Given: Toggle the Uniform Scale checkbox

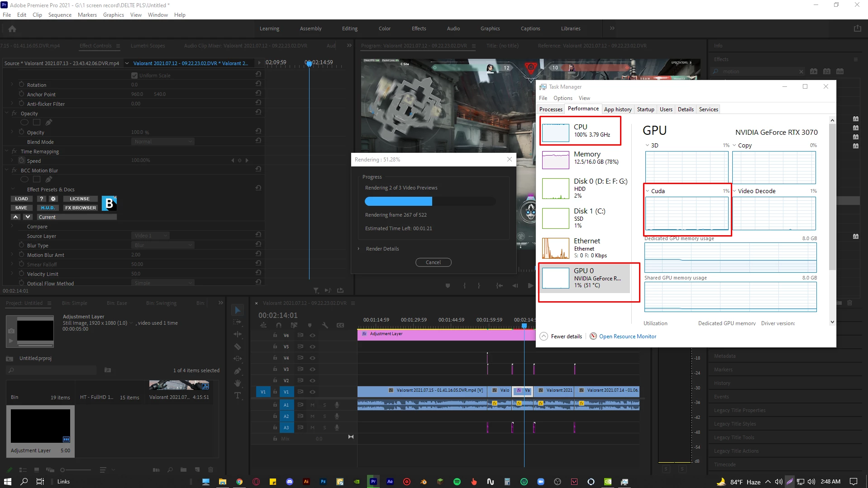Looking at the screenshot, I should (x=134, y=76).
